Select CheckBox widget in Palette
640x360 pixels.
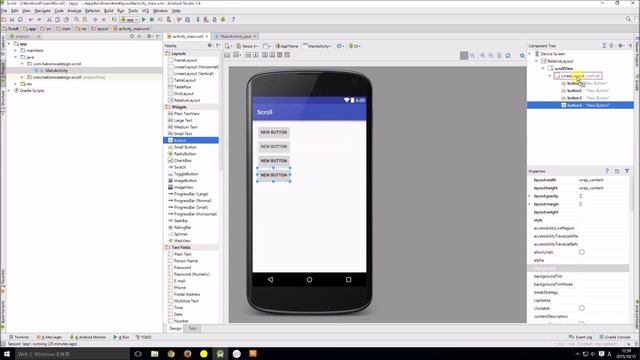tap(182, 160)
